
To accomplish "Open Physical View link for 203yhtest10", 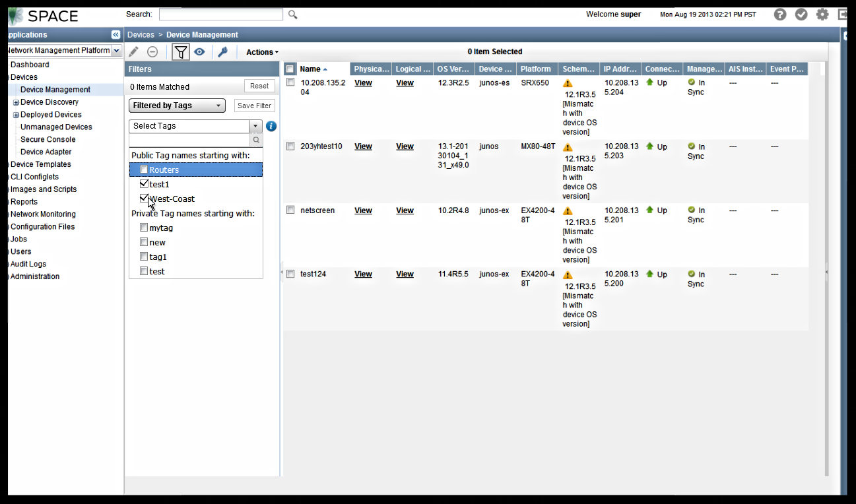I will pyautogui.click(x=363, y=146).
